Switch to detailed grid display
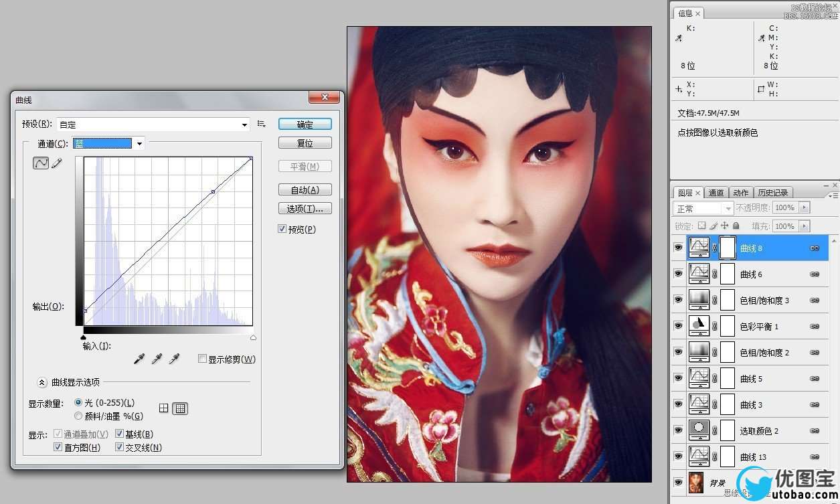The image size is (840, 504). 180,408
